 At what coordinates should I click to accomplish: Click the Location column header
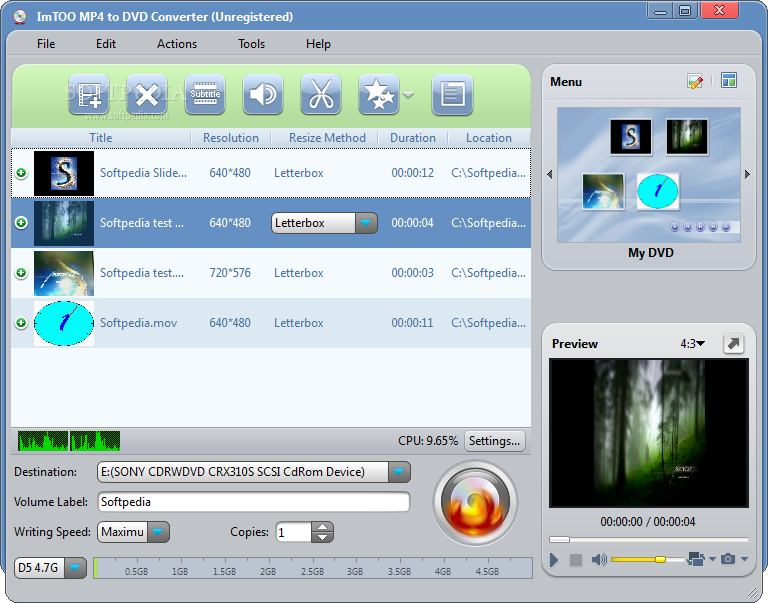tap(489, 138)
